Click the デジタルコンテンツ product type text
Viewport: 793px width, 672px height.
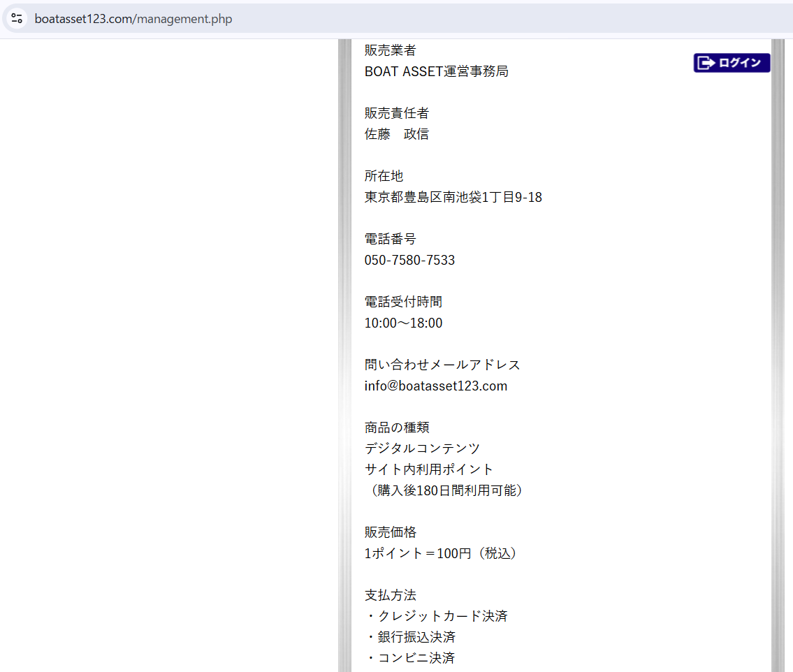[422, 448]
